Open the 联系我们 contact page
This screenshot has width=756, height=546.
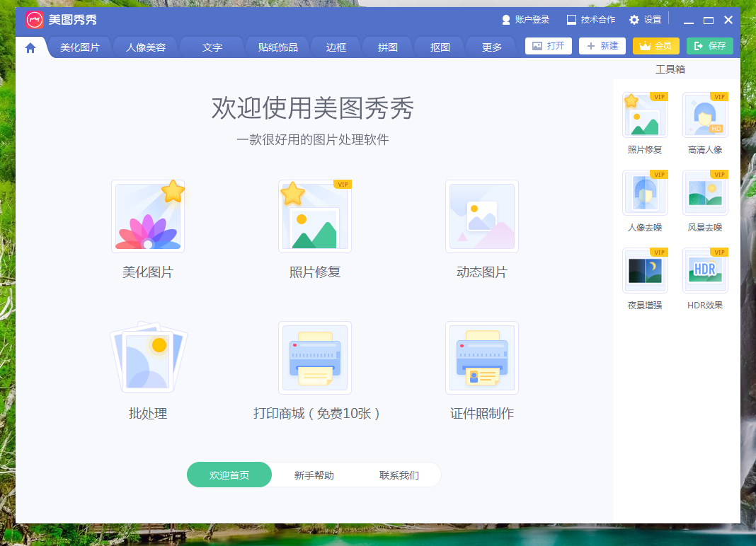[x=400, y=475]
